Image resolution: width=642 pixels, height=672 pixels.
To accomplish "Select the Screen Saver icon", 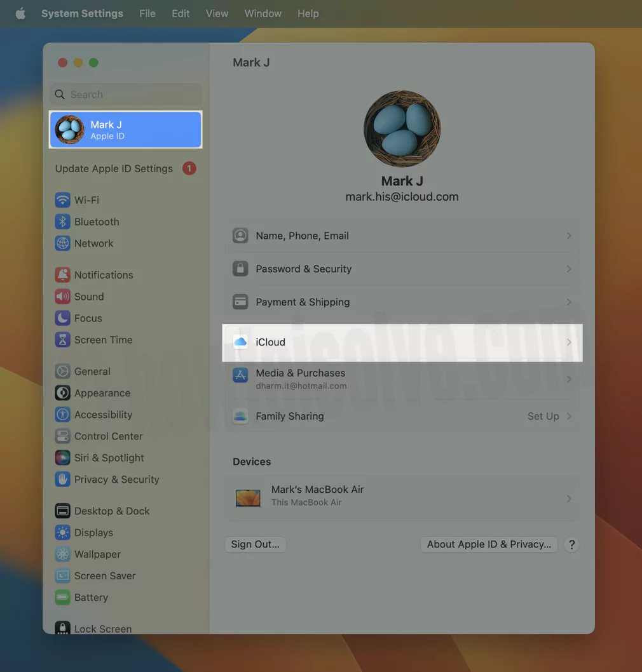I will 63,575.
